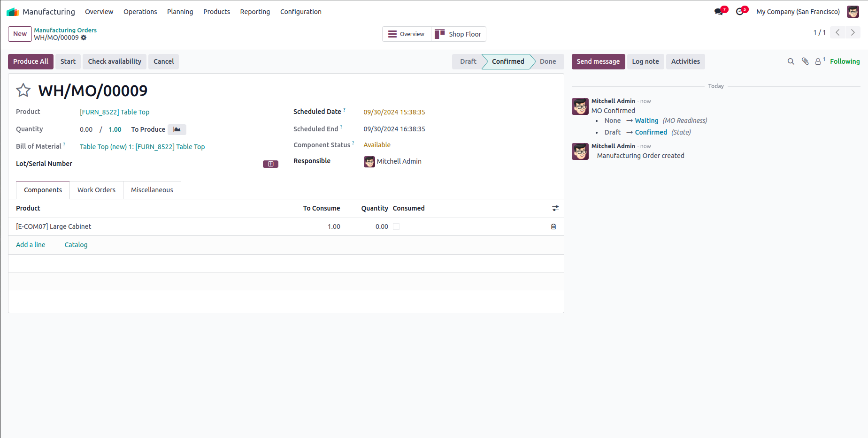Click Produce All
This screenshot has width=868, height=438.
(31, 61)
